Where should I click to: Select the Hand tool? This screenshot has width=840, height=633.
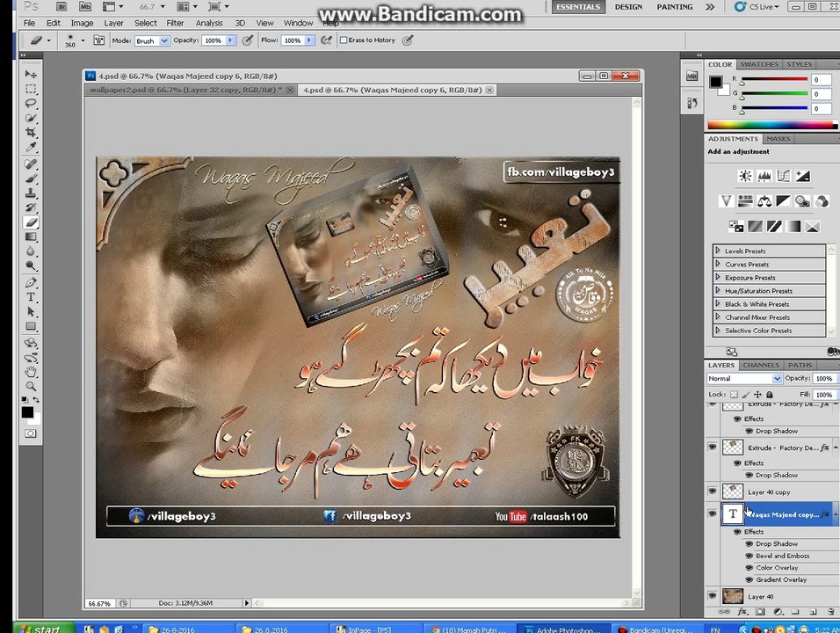[31, 371]
